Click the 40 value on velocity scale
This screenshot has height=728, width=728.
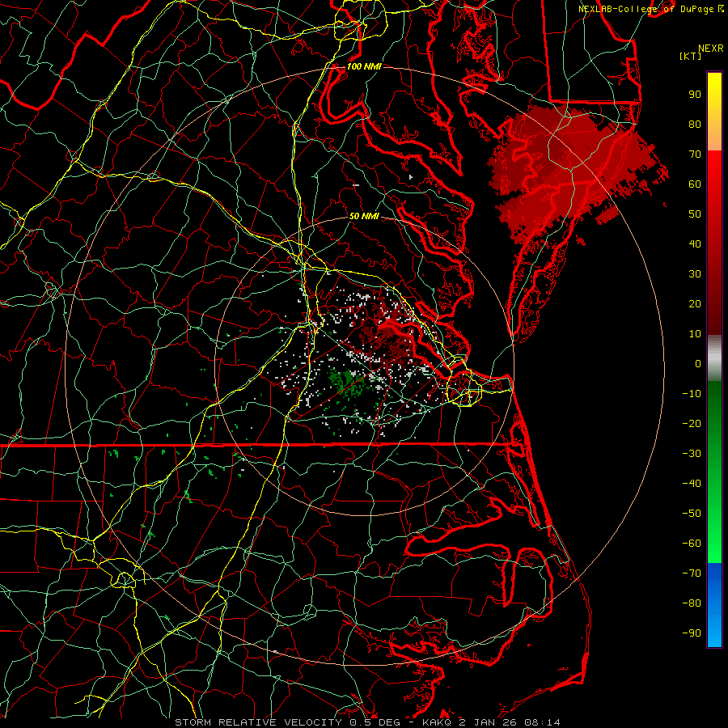point(695,244)
